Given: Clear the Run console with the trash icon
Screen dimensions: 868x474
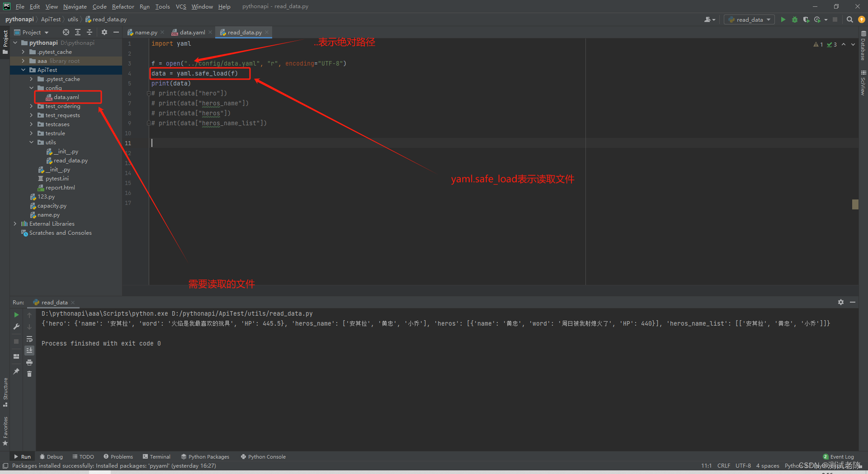Looking at the screenshot, I should coord(29,374).
